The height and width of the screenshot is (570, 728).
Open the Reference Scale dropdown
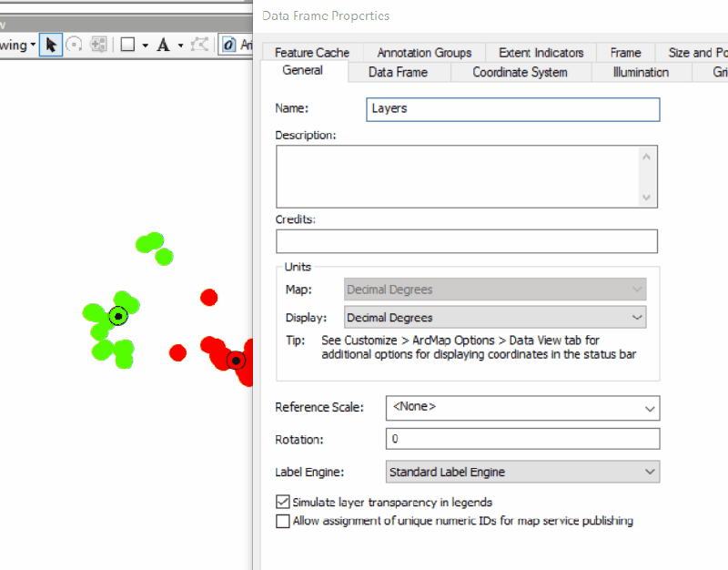pos(648,408)
